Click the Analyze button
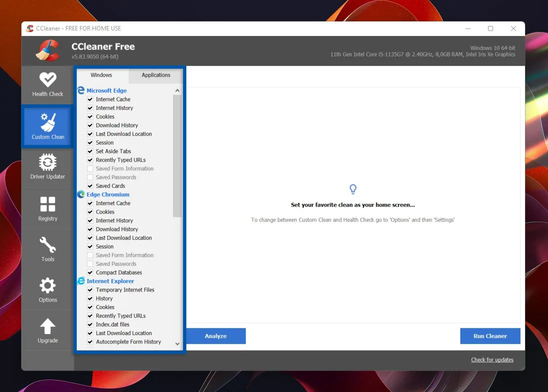 coord(216,336)
